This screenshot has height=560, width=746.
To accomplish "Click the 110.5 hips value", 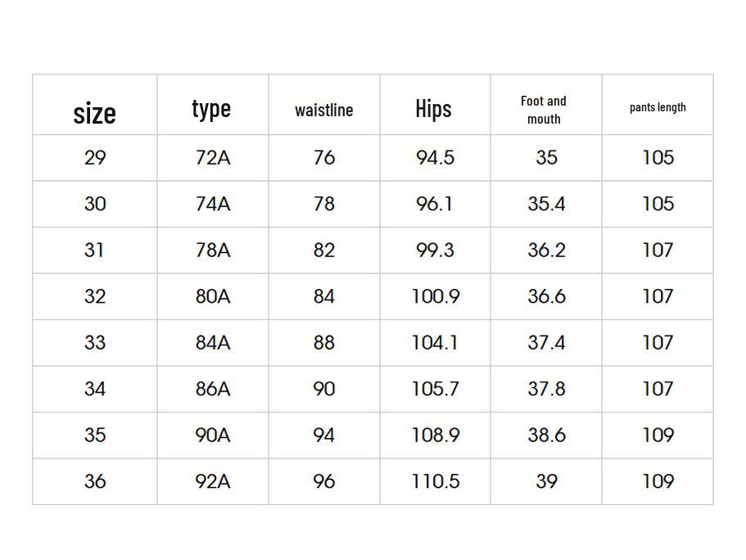I will click(435, 481).
